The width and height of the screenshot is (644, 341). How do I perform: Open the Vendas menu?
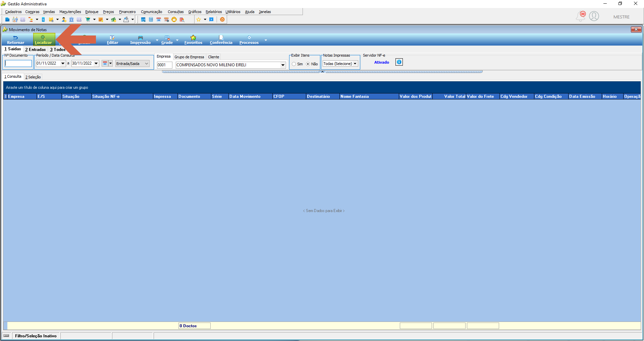pyautogui.click(x=49, y=12)
